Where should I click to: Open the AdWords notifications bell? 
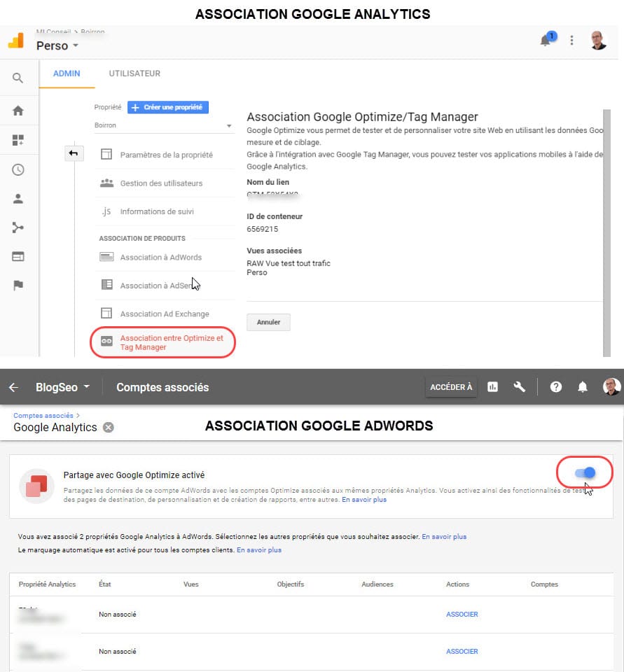coord(583,387)
